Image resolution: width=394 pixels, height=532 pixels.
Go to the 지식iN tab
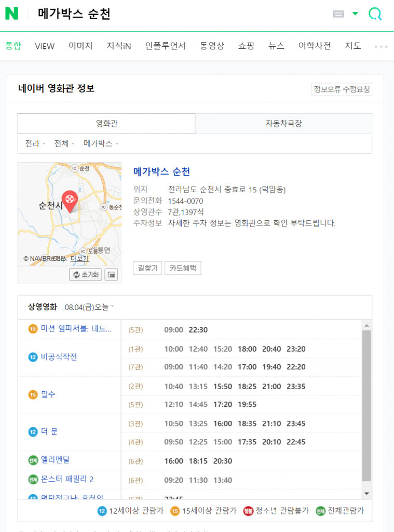point(119,46)
